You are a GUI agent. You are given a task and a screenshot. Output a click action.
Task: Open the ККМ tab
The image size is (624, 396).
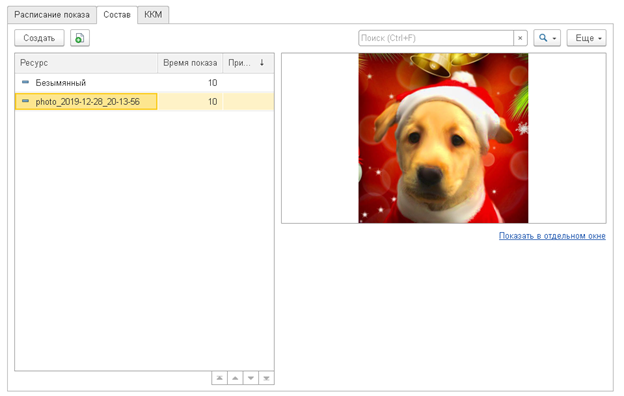point(153,15)
